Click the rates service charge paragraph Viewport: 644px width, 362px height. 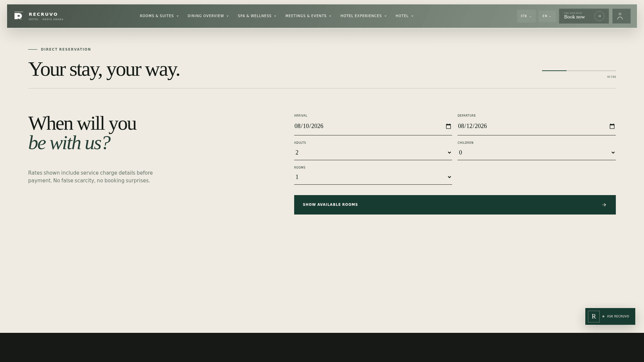(x=91, y=177)
